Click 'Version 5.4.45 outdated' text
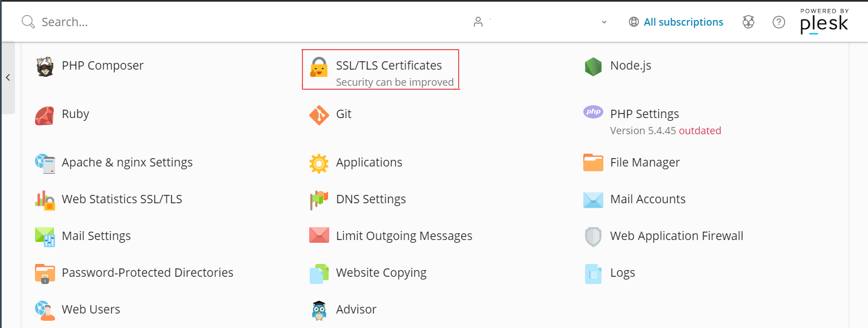The height and width of the screenshot is (328, 868). click(666, 131)
